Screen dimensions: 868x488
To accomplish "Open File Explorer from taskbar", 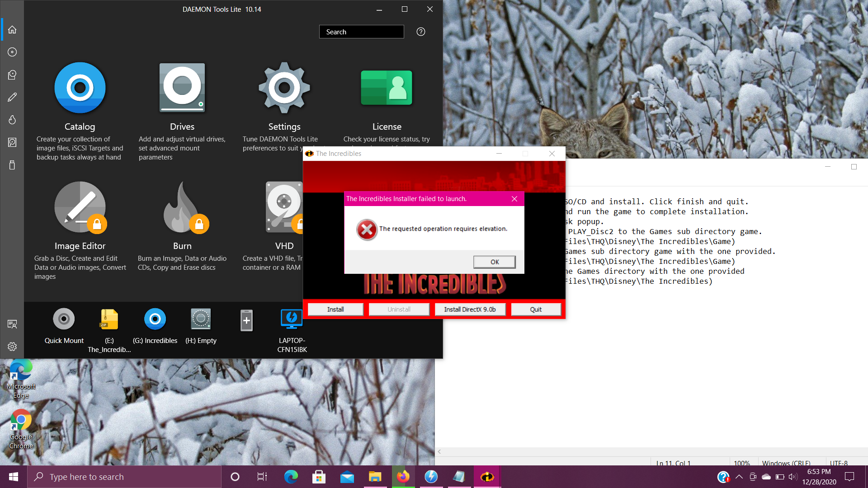I will coord(375,477).
